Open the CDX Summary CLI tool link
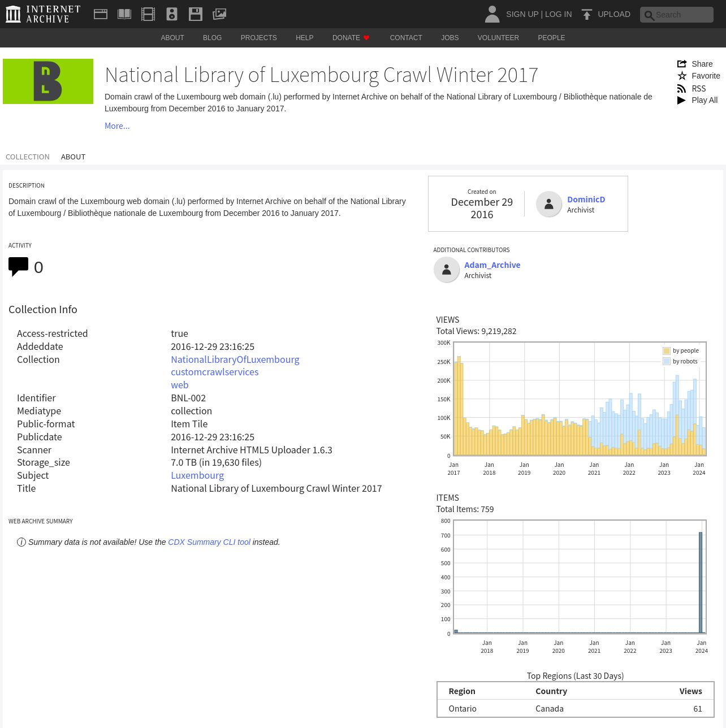The image size is (726, 728). (209, 542)
